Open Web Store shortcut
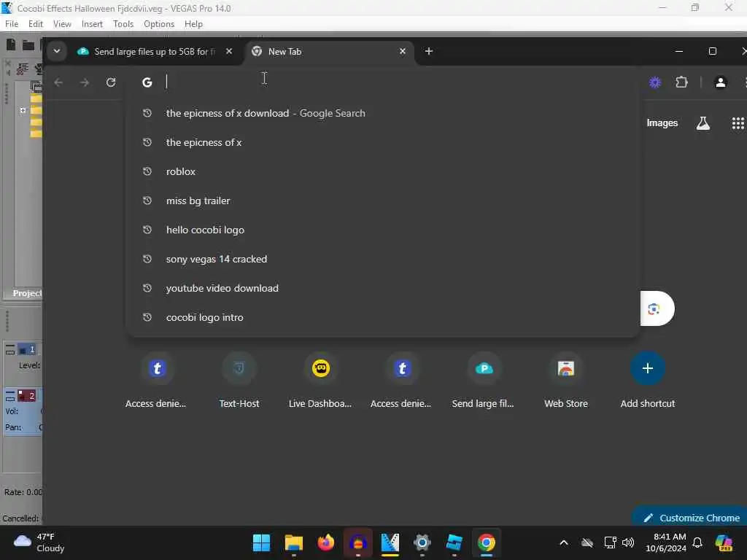 566,381
